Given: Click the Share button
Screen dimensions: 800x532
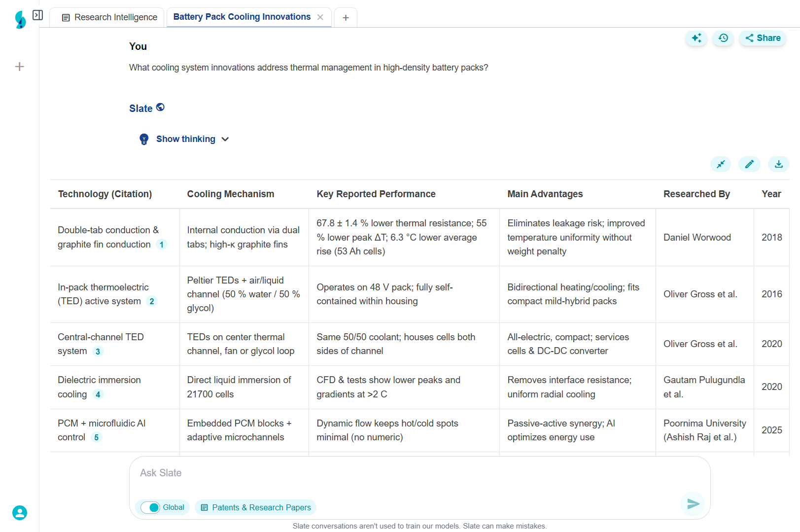Looking at the screenshot, I should pyautogui.click(x=763, y=38).
